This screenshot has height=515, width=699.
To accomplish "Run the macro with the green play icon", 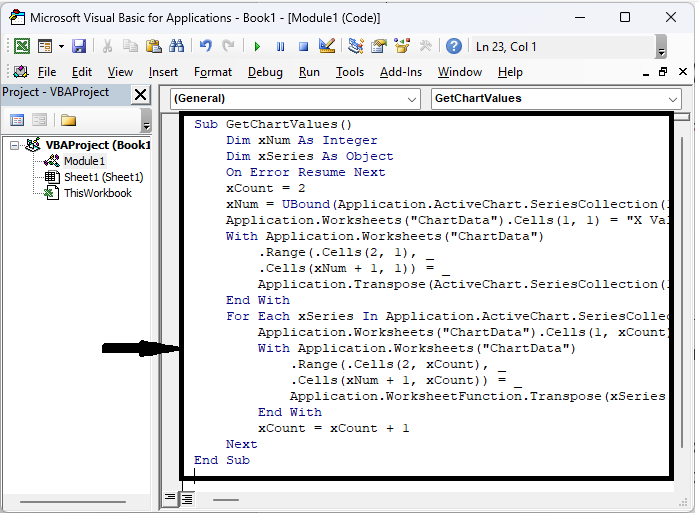I will pyautogui.click(x=257, y=46).
